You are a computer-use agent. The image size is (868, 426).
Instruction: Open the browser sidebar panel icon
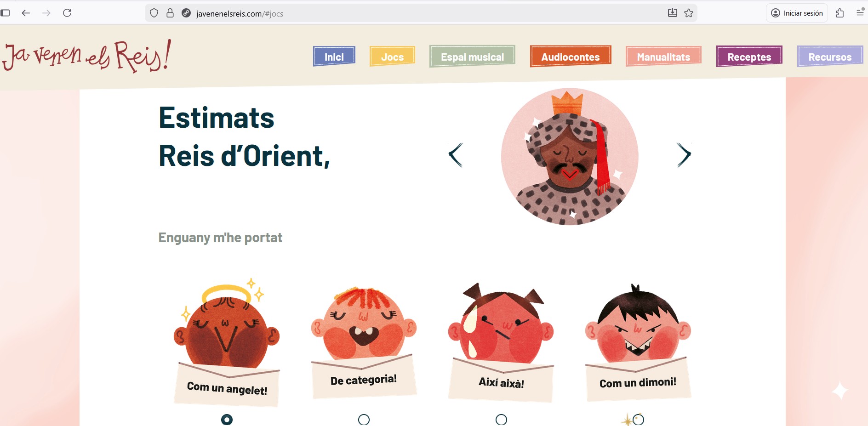[5, 13]
